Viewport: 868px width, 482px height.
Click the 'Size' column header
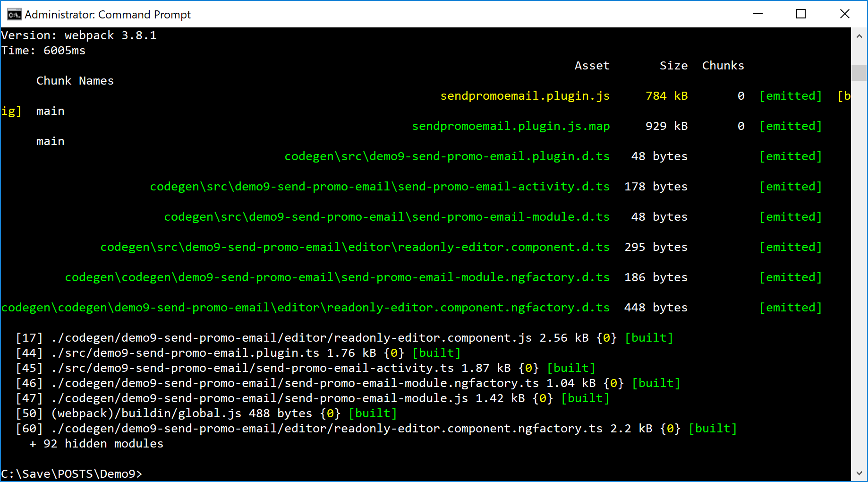[673, 66]
